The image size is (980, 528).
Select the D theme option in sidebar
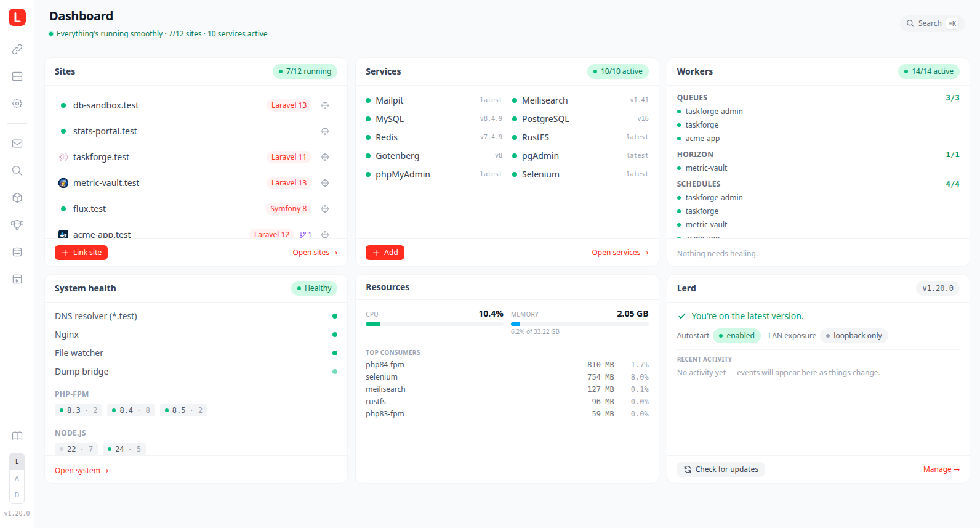coord(17,495)
